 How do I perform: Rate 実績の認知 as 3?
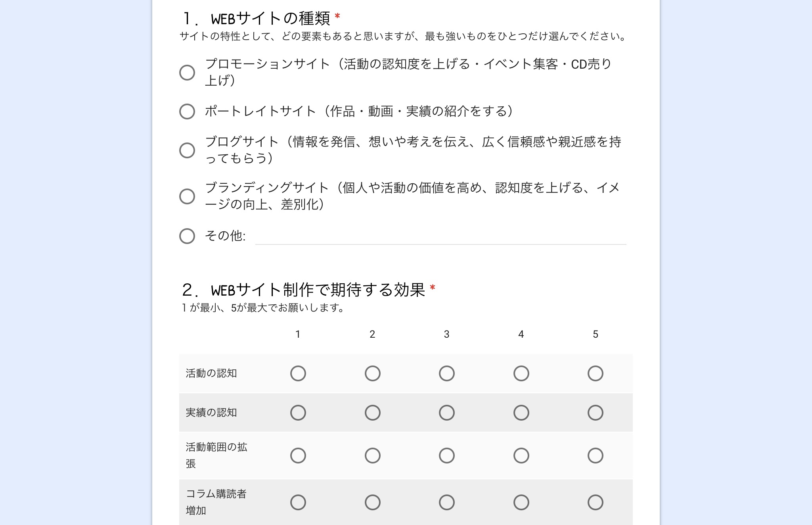tap(447, 413)
